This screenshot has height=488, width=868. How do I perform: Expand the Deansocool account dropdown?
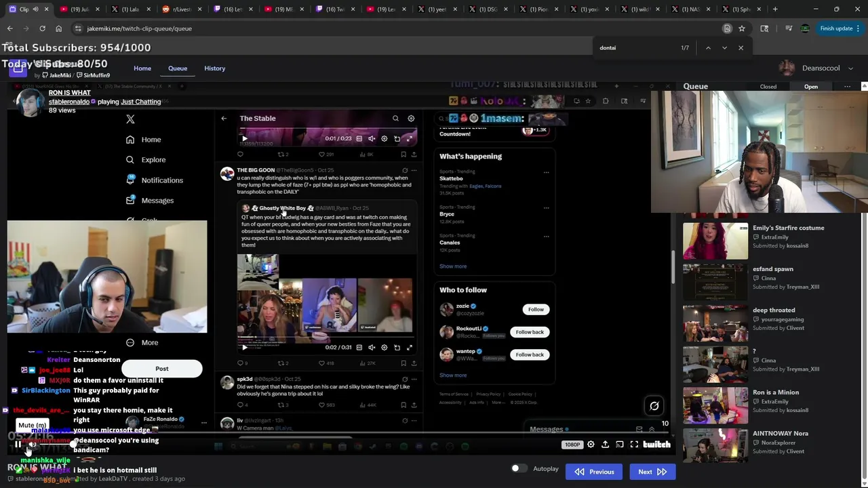tap(850, 68)
